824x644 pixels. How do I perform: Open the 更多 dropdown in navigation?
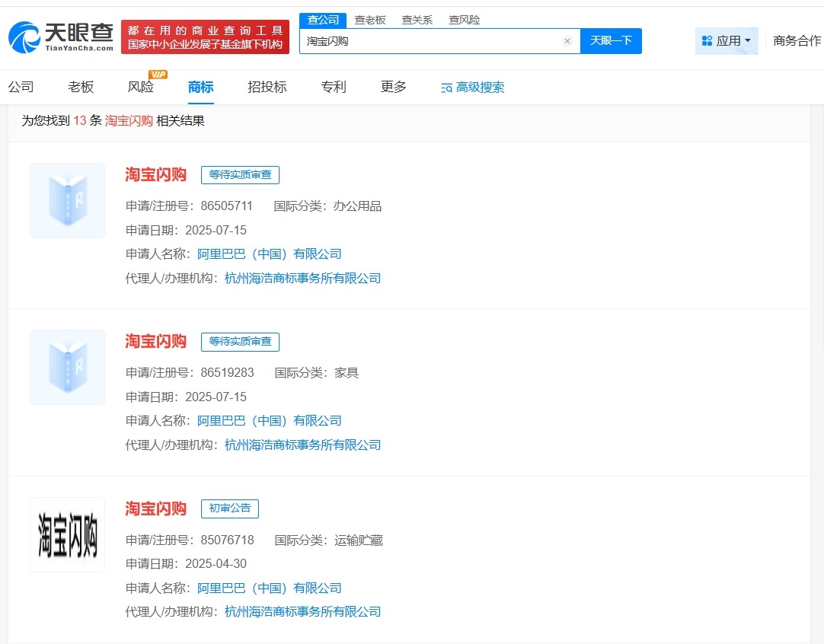click(x=392, y=87)
